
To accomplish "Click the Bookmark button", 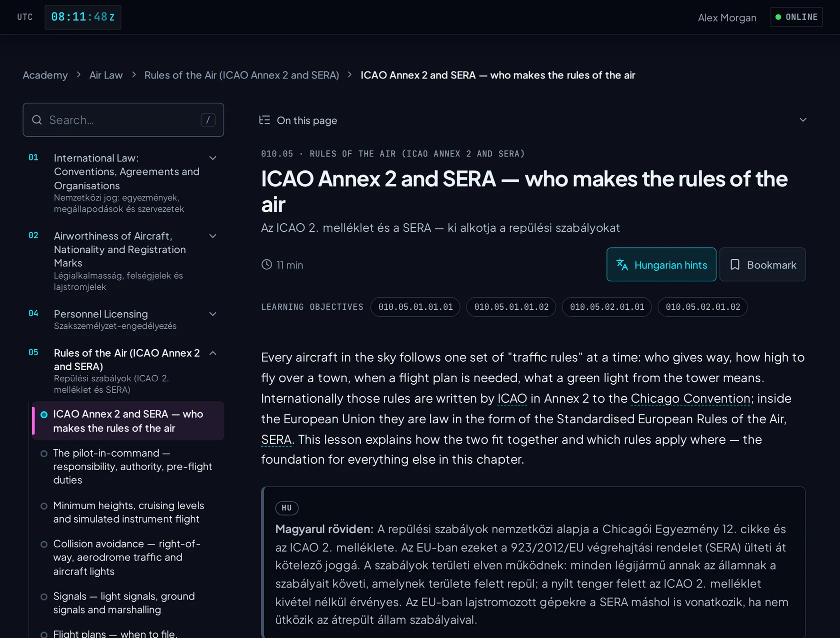I will (x=762, y=265).
